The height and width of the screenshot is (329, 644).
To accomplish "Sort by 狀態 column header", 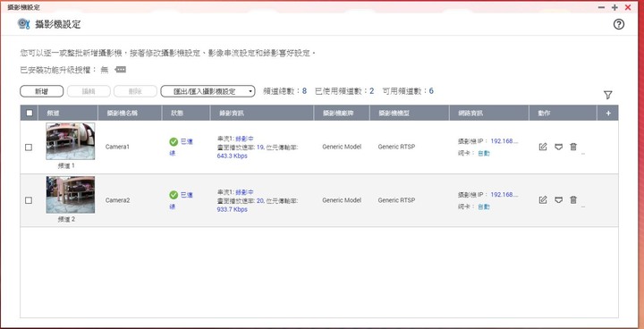I will (186, 113).
